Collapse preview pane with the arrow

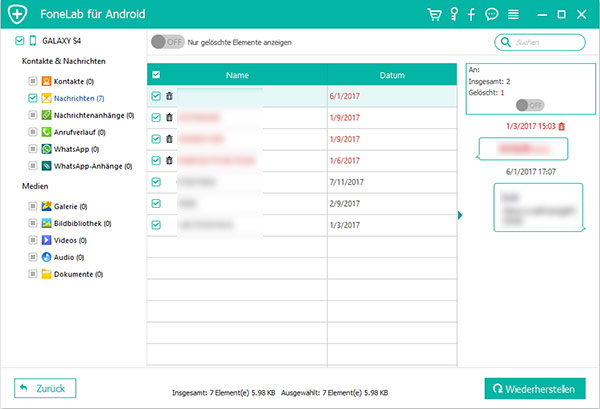(459, 215)
